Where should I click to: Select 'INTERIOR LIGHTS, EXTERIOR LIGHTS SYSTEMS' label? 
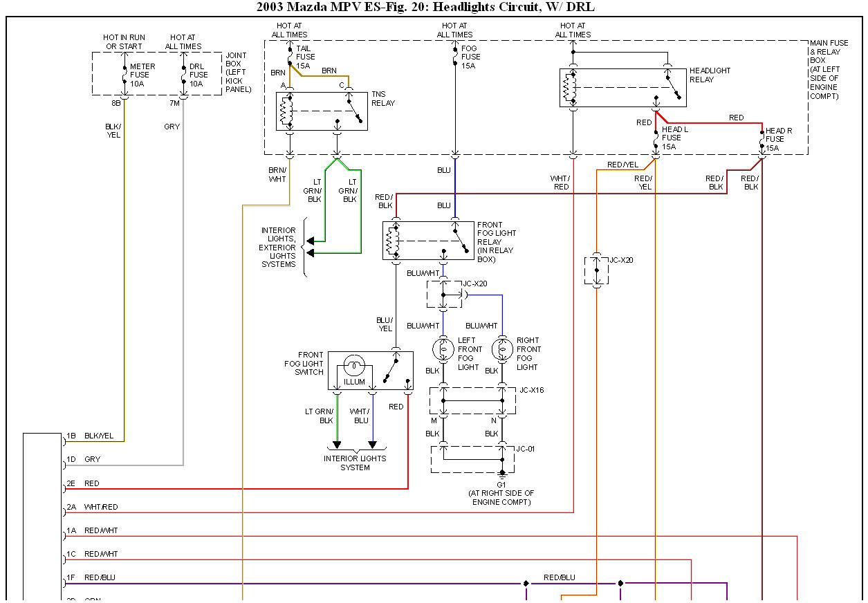tap(278, 248)
